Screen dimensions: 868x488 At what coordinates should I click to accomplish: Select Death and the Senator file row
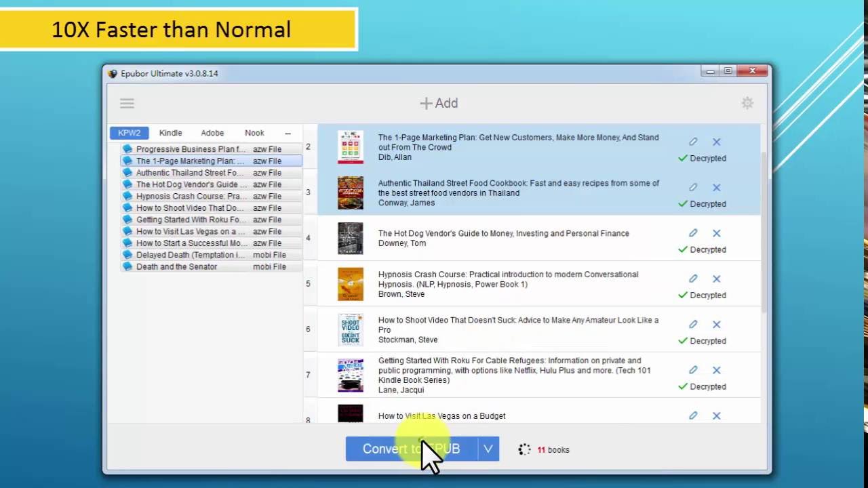(x=211, y=266)
